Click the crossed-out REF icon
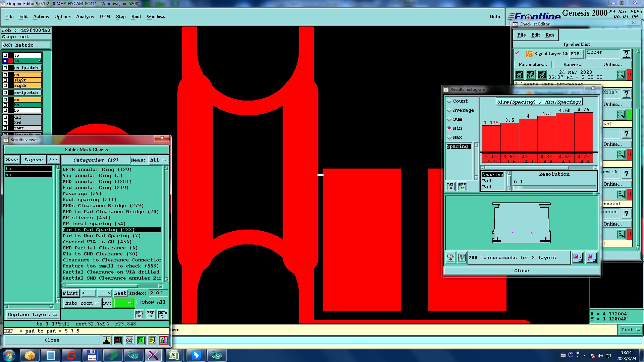The image size is (644, 362). point(129,340)
